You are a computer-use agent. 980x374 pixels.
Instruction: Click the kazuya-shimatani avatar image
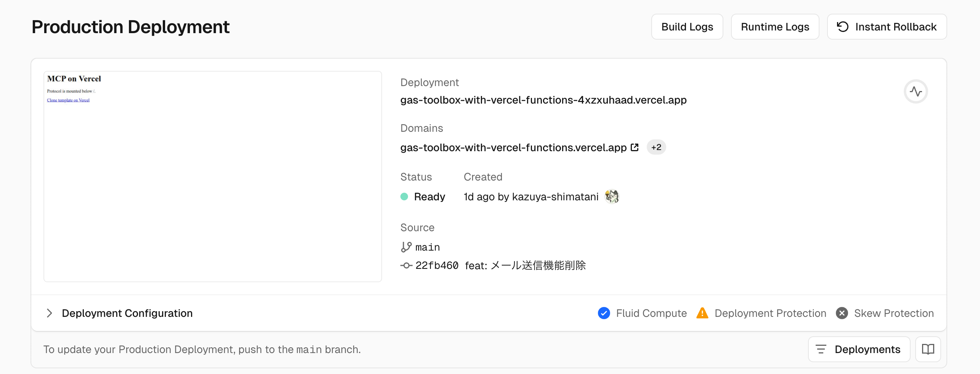[x=612, y=197]
